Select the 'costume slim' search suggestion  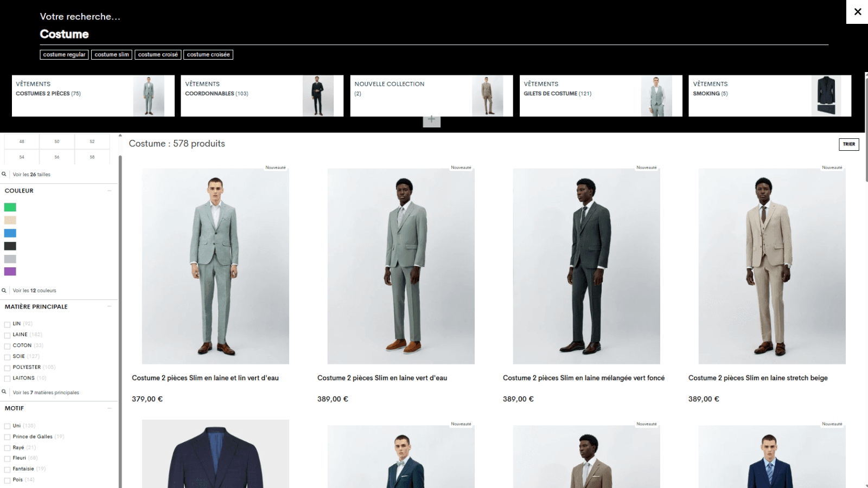tap(111, 54)
